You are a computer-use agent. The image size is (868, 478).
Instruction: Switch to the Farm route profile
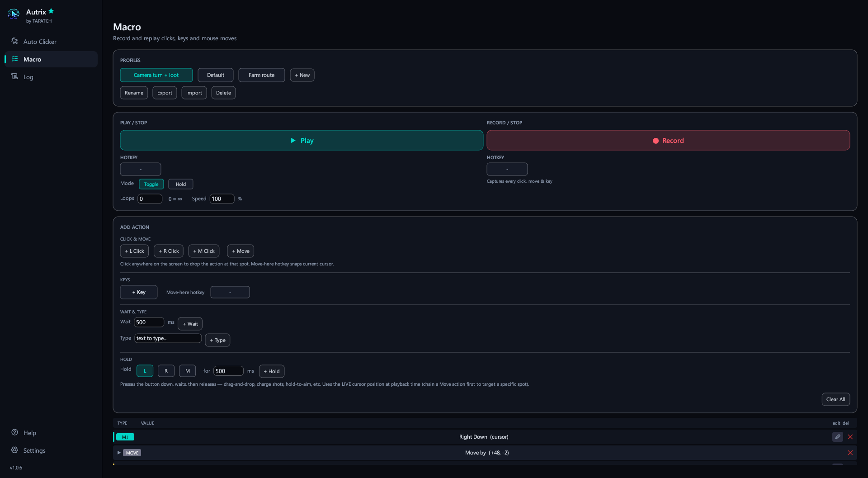click(x=261, y=75)
